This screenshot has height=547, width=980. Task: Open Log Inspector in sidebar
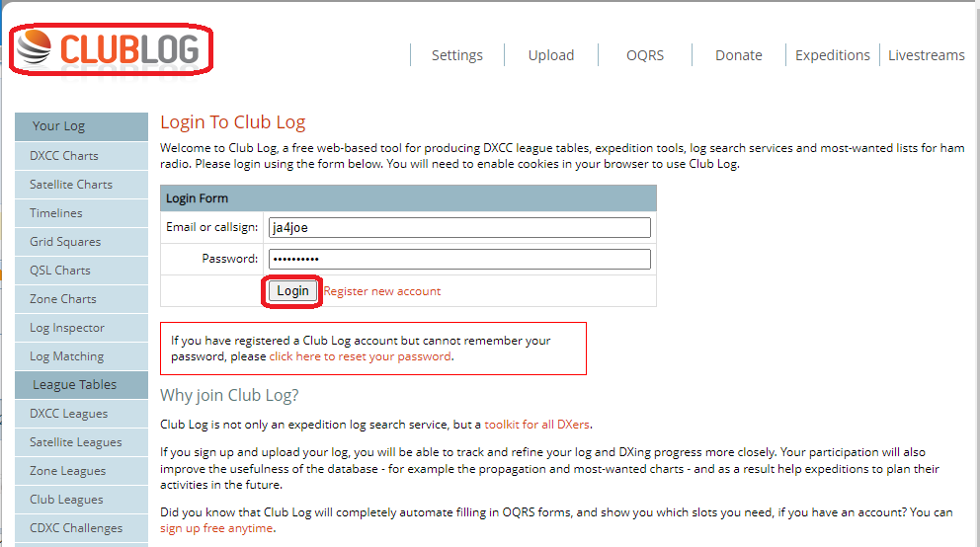click(81, 328)
